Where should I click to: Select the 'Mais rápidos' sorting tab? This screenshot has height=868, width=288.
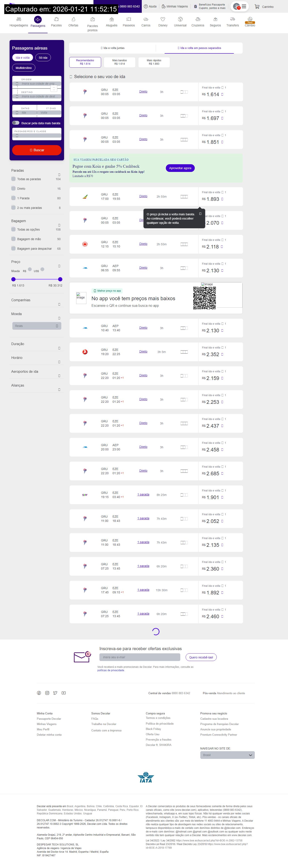click(154, 62)
